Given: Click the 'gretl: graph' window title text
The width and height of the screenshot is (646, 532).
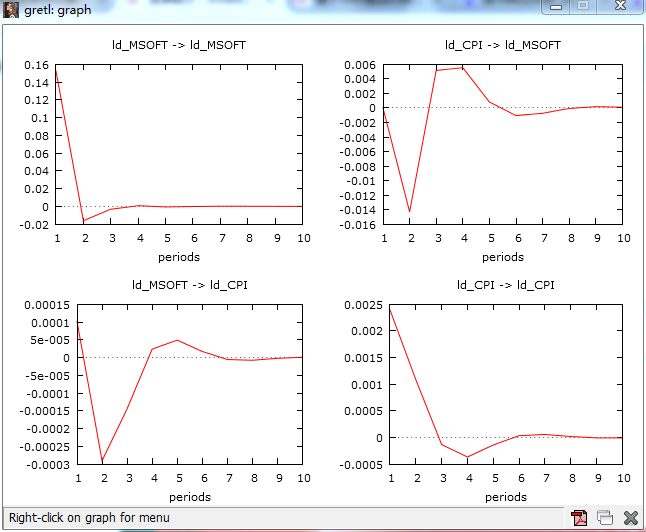Looking at the screenshot, I should (58, 9).
